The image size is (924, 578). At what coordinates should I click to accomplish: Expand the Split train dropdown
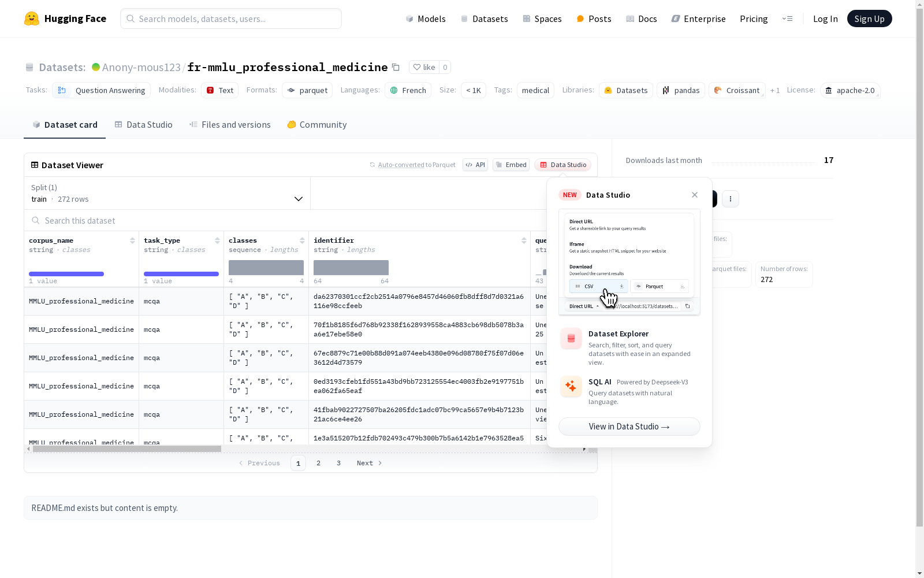(167, 193)
